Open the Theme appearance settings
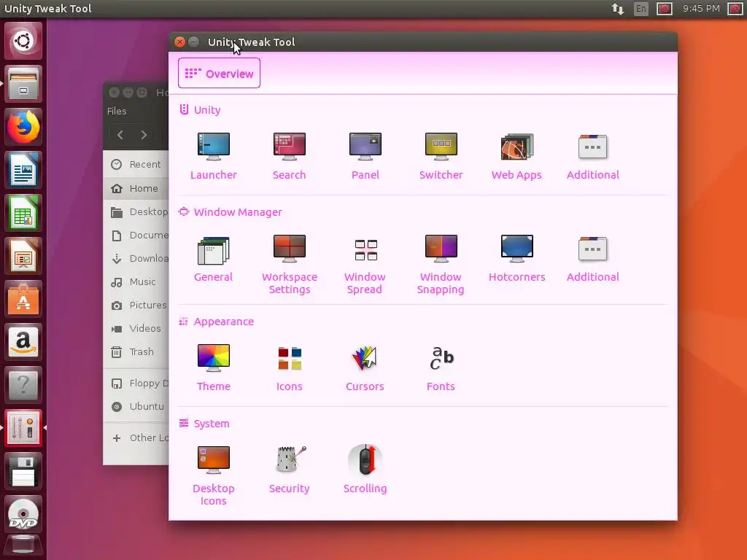 pos(214,367)
